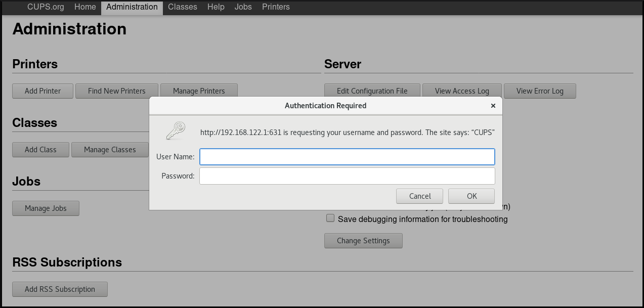Open Edit Configuration File
644x308 pixels.
click(372, 91)
